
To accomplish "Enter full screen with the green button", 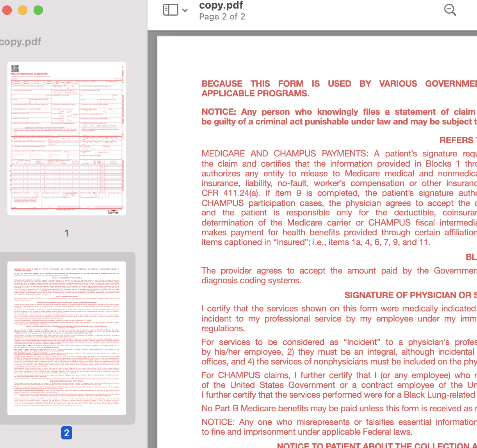I will click(38, 11).
